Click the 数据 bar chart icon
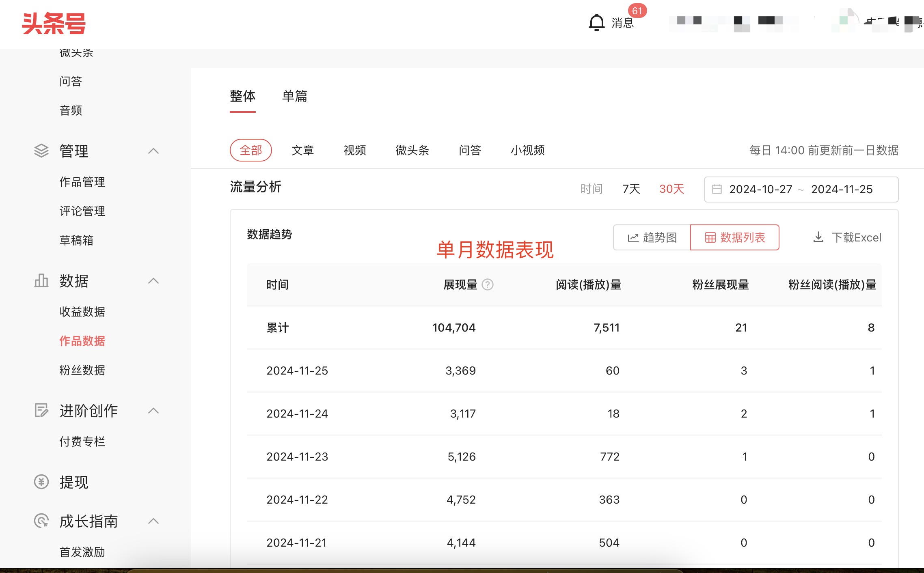 [x=41, y=281]
